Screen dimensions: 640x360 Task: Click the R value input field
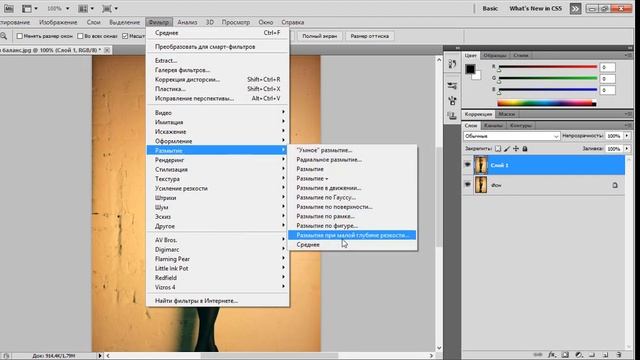[607, 67]
